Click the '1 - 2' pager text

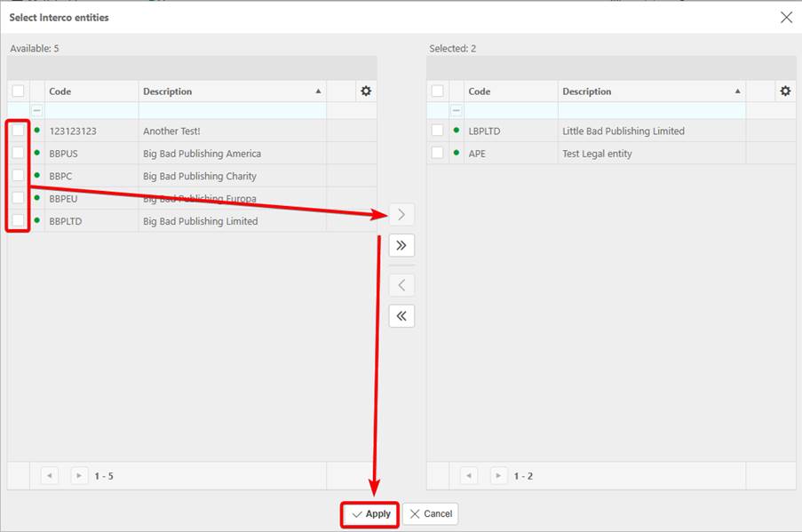[523, 476]
